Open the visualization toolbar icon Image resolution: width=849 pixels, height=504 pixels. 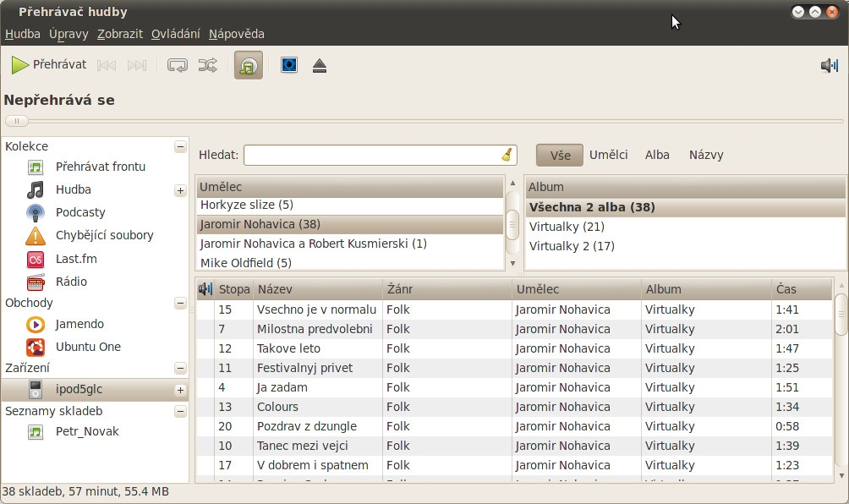[288, 65]
